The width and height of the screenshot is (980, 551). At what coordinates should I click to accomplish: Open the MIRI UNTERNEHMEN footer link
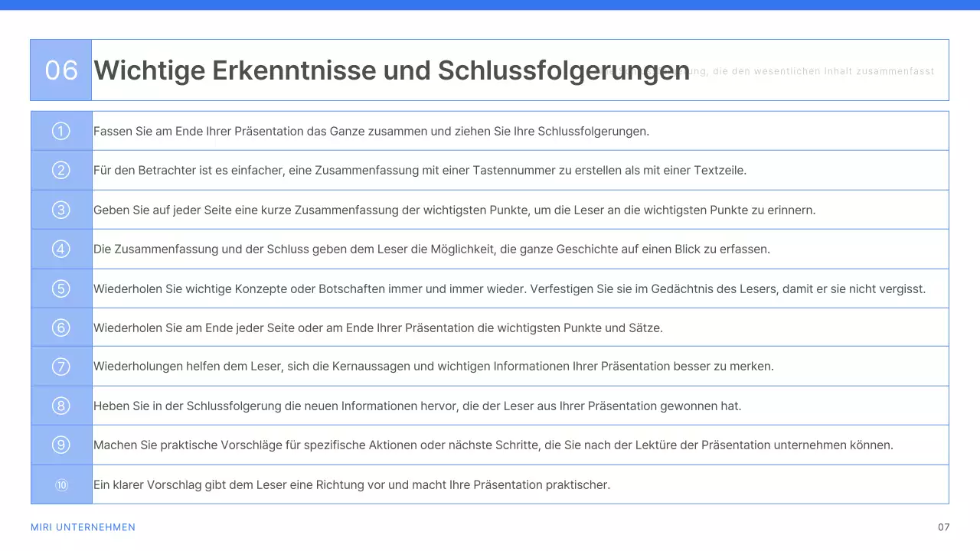tap(83, 527)
